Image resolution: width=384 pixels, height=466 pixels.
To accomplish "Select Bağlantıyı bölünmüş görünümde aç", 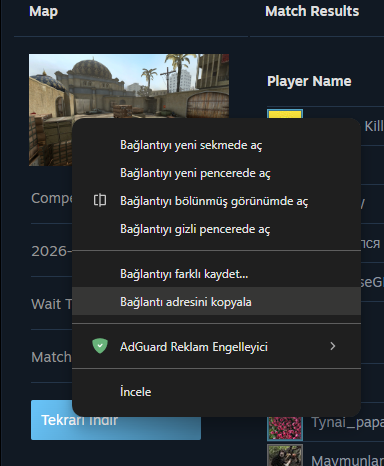I will click(x=216, y=201).
